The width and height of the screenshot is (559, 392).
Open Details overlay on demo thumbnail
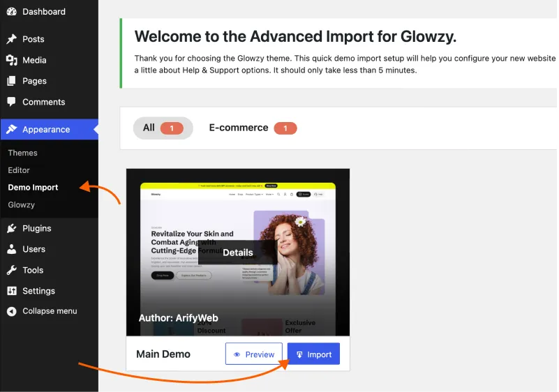pos(238,252)
